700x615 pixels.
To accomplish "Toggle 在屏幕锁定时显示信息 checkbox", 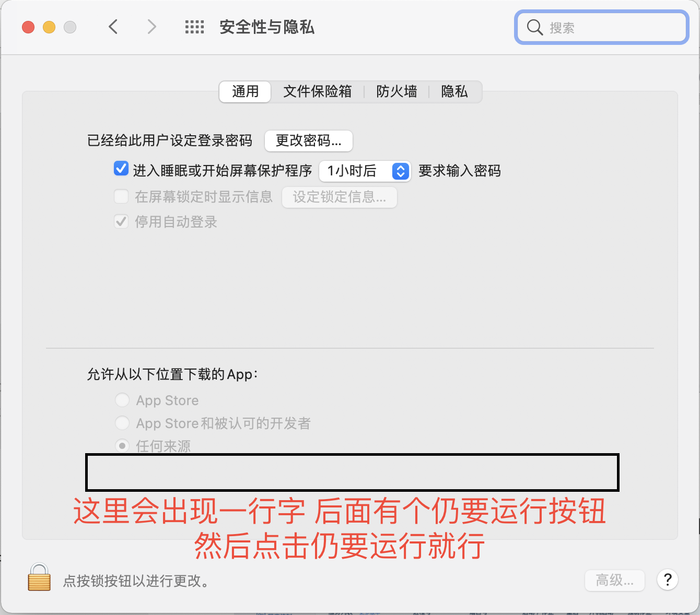I will pos(121,196).
